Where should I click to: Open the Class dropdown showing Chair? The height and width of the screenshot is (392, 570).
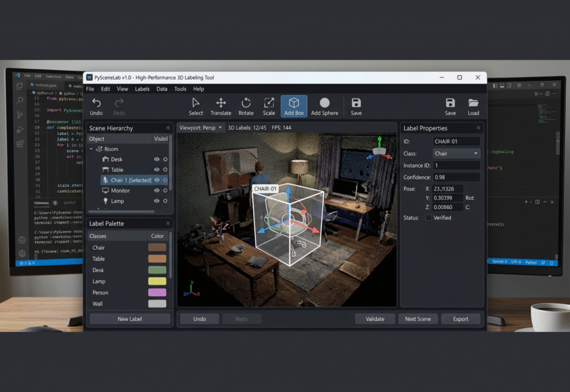click(x=456, y=153)
